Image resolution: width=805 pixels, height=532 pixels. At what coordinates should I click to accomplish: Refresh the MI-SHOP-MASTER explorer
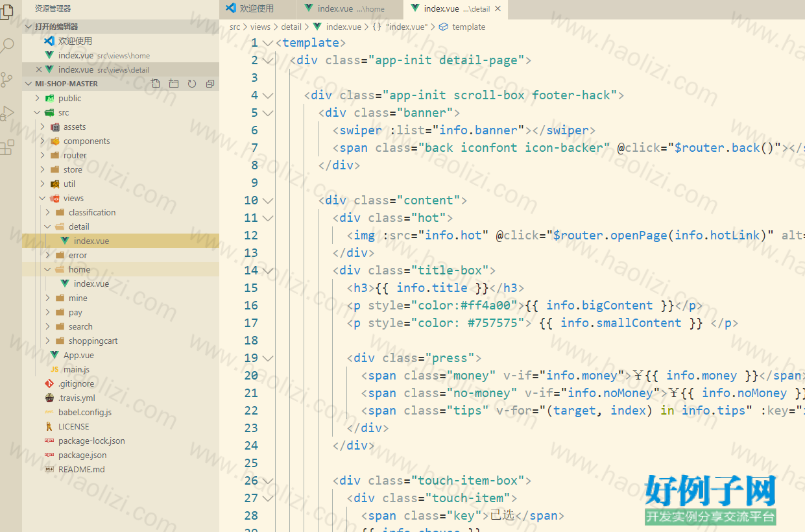coord(192,84)
